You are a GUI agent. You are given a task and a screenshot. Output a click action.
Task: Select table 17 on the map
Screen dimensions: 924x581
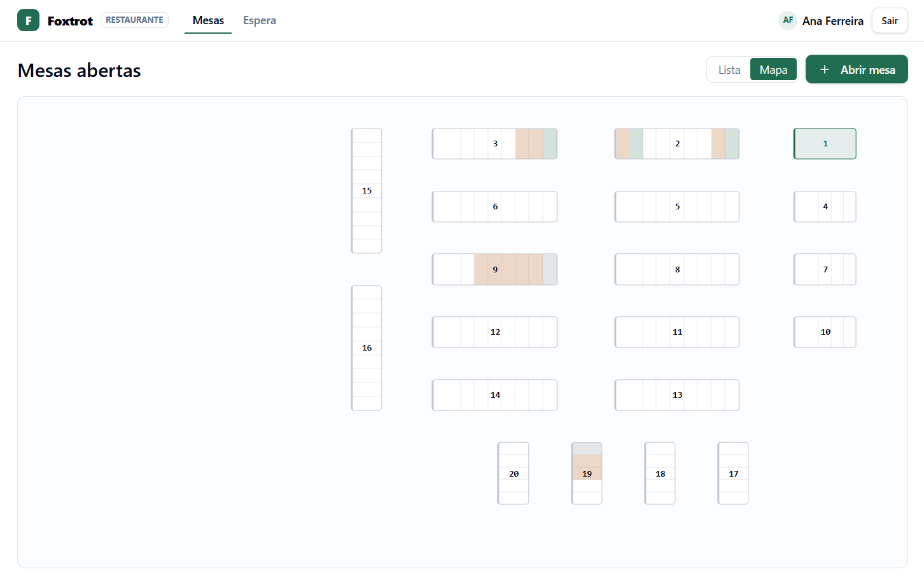733,473
